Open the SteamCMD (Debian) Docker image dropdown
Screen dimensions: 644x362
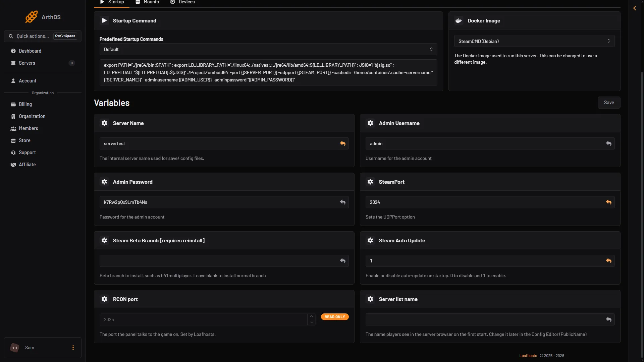[x=534, y=41]
